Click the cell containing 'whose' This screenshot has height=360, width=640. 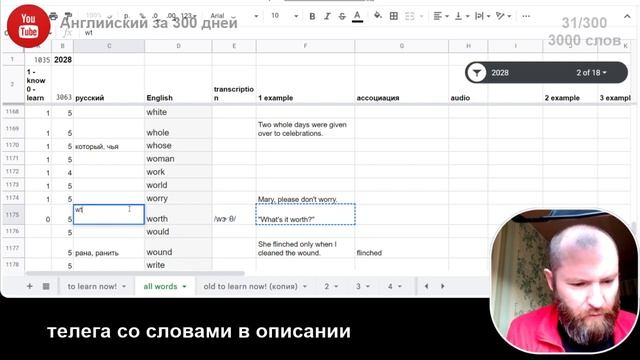178,146
